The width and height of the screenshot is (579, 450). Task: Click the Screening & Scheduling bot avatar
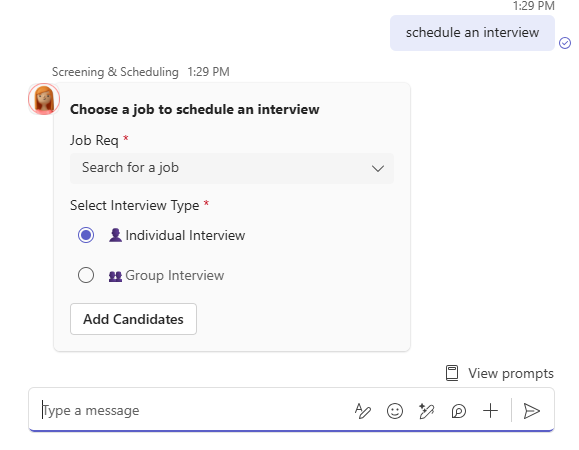(x=44, y=99)
